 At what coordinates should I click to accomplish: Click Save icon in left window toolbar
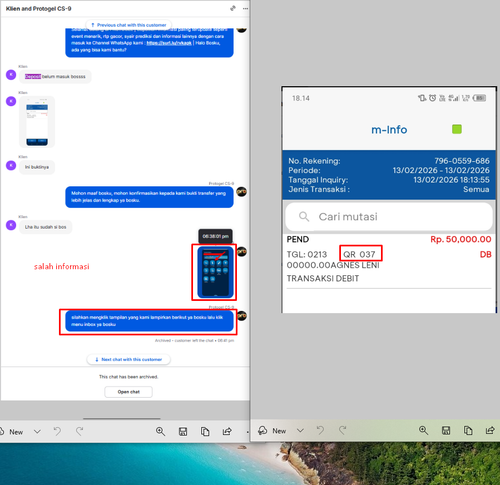183,432
